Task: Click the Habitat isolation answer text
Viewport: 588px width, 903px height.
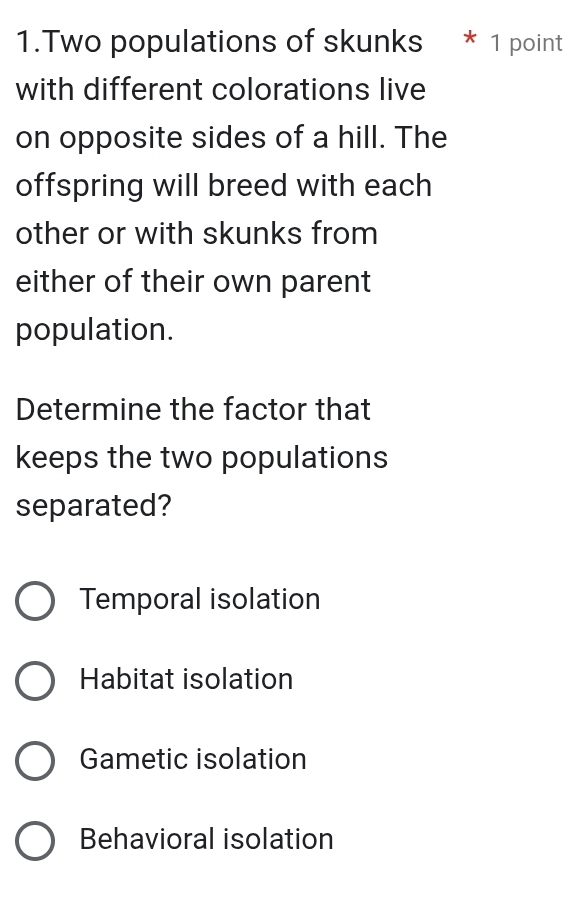Action: pyautogui.click(x=185, y=680)
